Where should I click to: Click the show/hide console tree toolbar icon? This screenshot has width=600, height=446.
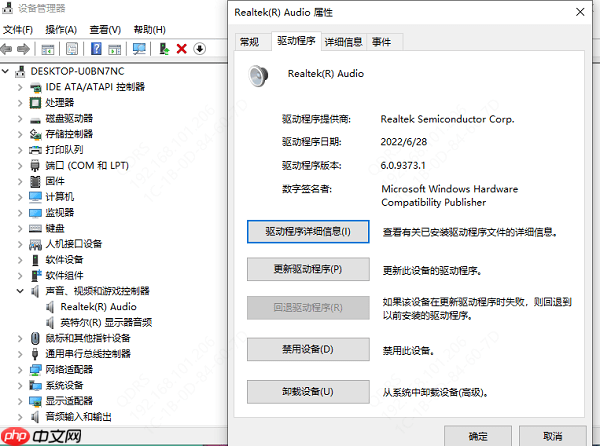48,49
